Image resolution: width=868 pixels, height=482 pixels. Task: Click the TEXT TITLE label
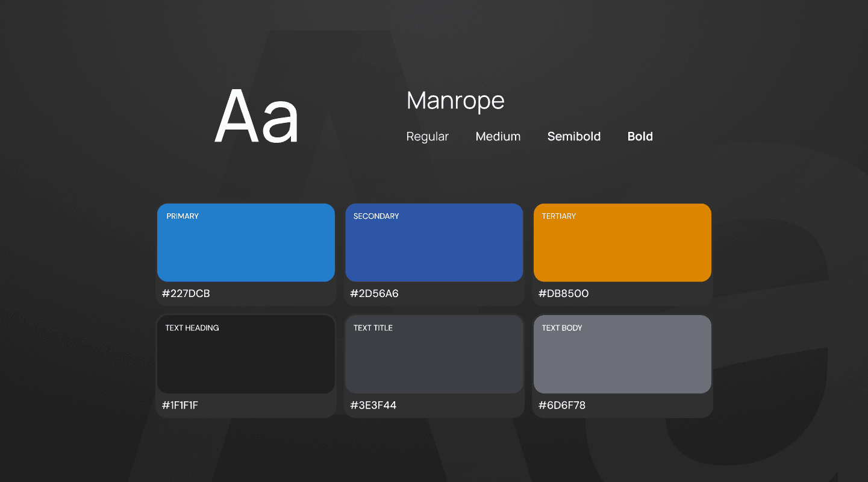373,328
